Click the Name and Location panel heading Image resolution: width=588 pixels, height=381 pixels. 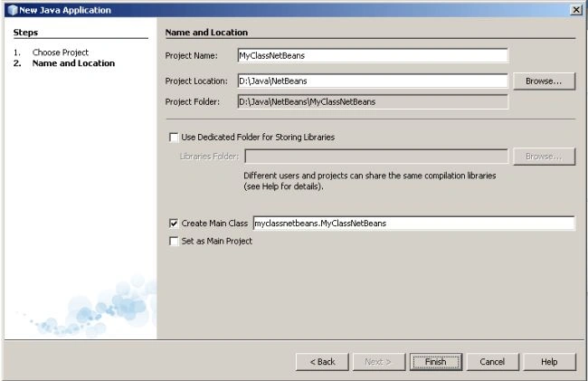206,33
